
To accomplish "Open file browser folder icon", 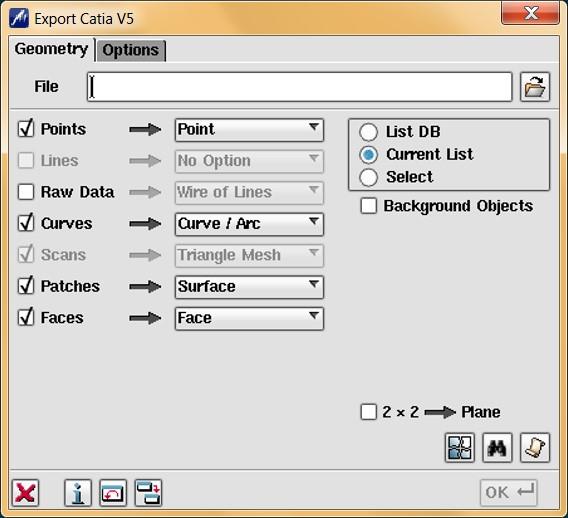I will (535, 87).
